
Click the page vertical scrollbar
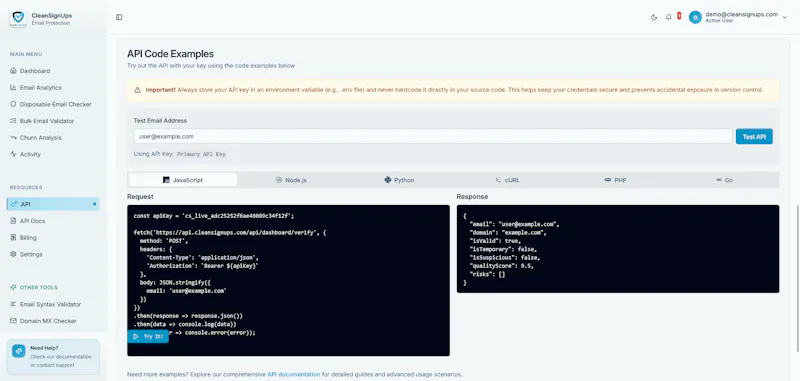pos(797,278)
